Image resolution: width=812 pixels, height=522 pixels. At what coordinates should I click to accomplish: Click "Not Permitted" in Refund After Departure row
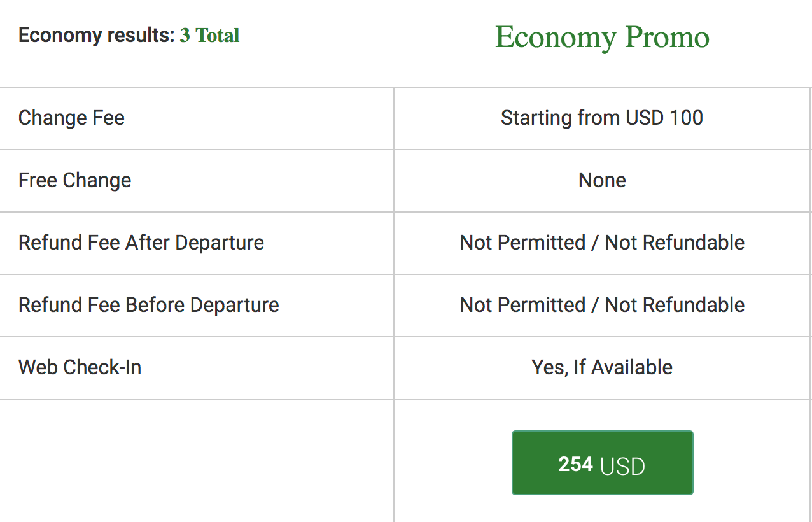522,243
